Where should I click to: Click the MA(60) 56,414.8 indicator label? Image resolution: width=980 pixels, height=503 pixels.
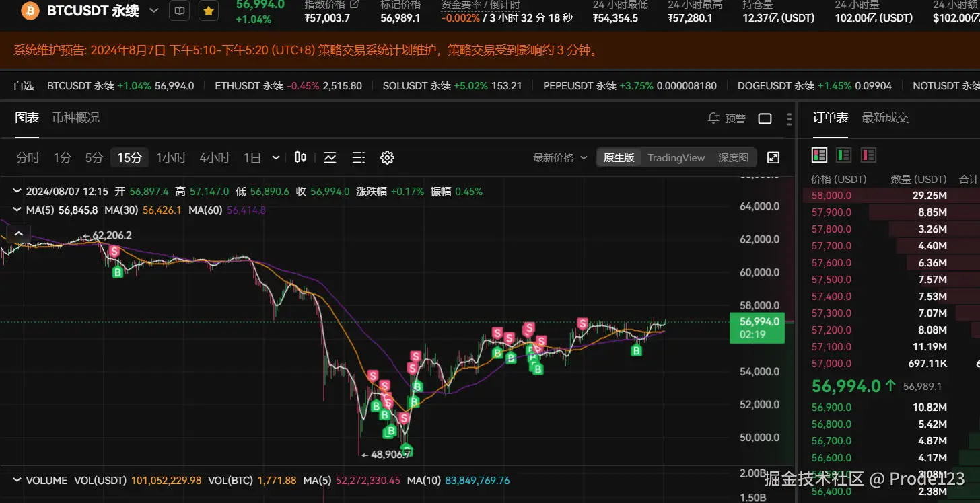coord(228,210)
